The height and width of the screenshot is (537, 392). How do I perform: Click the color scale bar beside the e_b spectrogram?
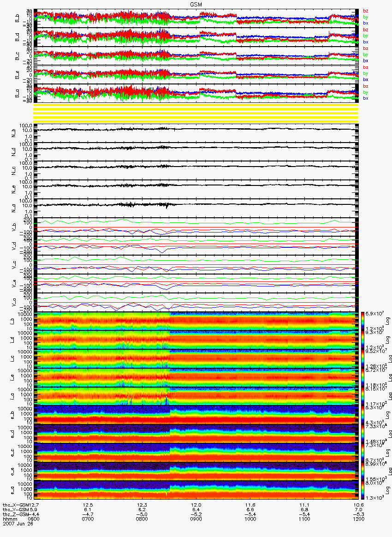coord(362,415)
